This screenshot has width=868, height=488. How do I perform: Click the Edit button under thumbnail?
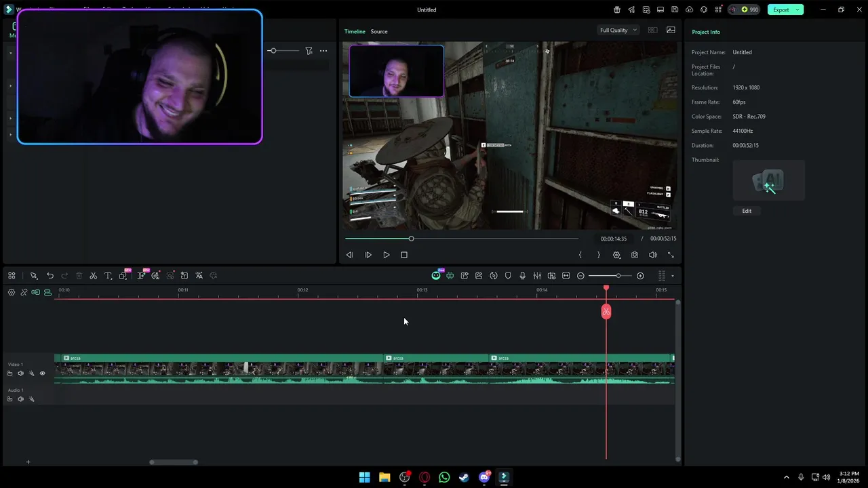pyautogui.click(x=747, y=211)
